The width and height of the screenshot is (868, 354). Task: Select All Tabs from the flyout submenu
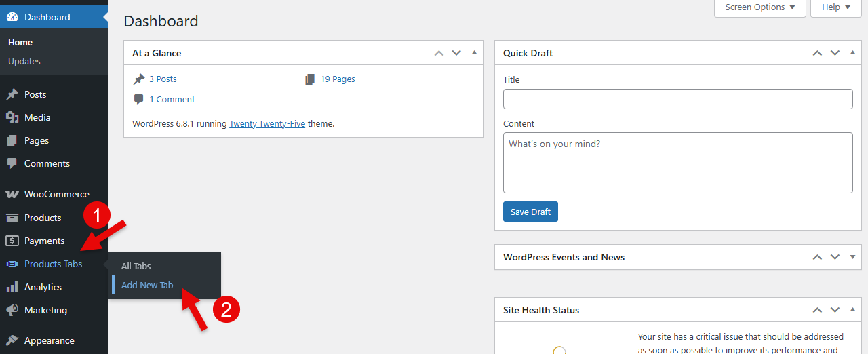click(136, 267)
